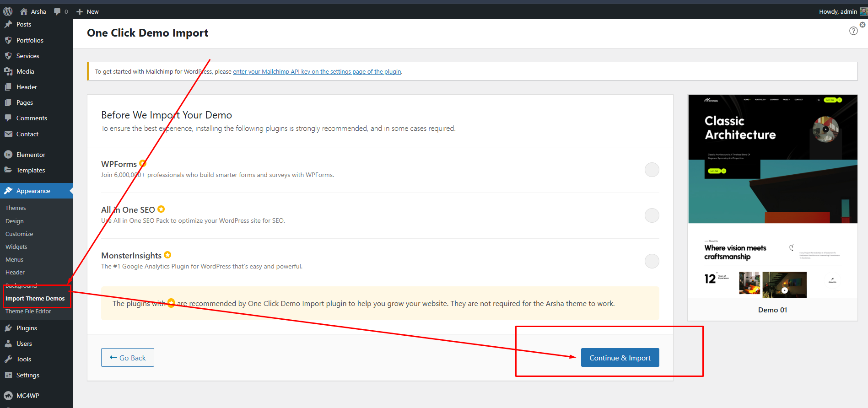Click the Header sidebar icon above Pages

pyautogui.click(x=8, y=87)
